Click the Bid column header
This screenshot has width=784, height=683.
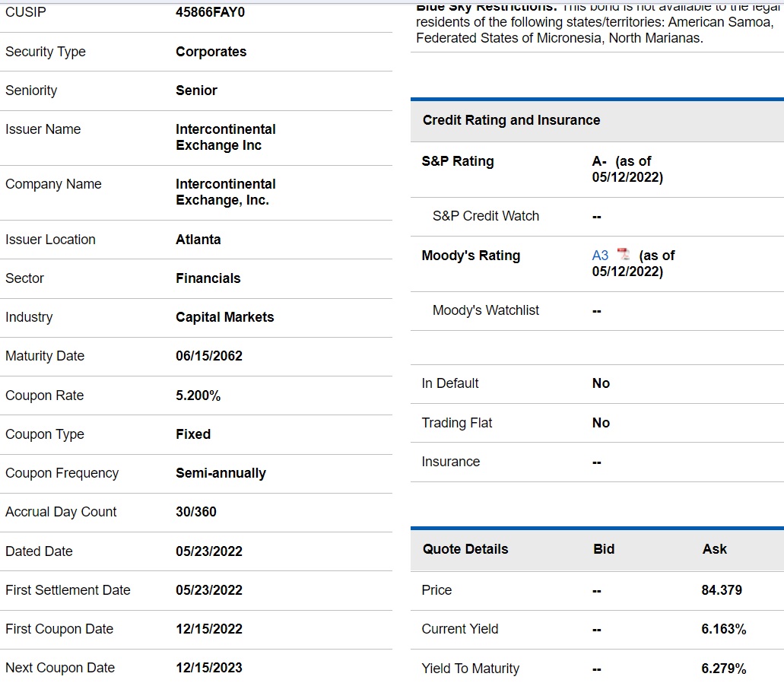point(604,549)
